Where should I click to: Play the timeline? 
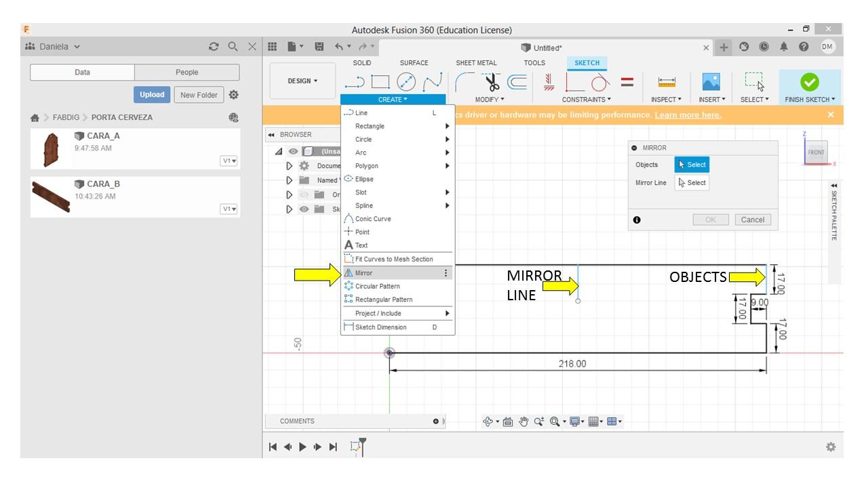coord(302,447)
